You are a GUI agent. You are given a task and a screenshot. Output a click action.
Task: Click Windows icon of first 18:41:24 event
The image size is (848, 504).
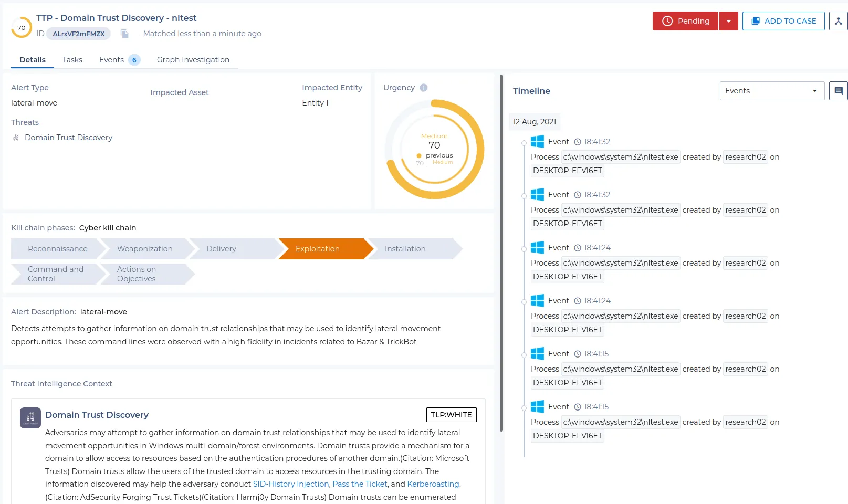point(537,248)
